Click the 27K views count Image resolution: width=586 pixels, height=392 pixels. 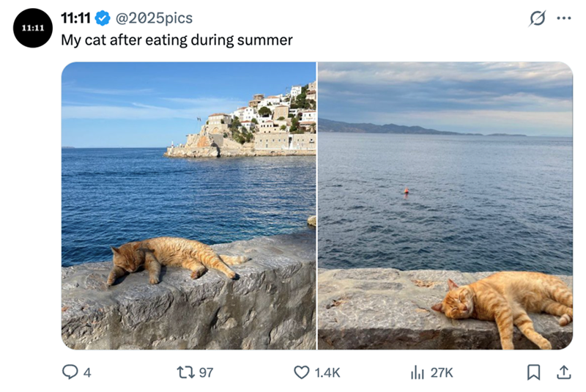[442, 372]
